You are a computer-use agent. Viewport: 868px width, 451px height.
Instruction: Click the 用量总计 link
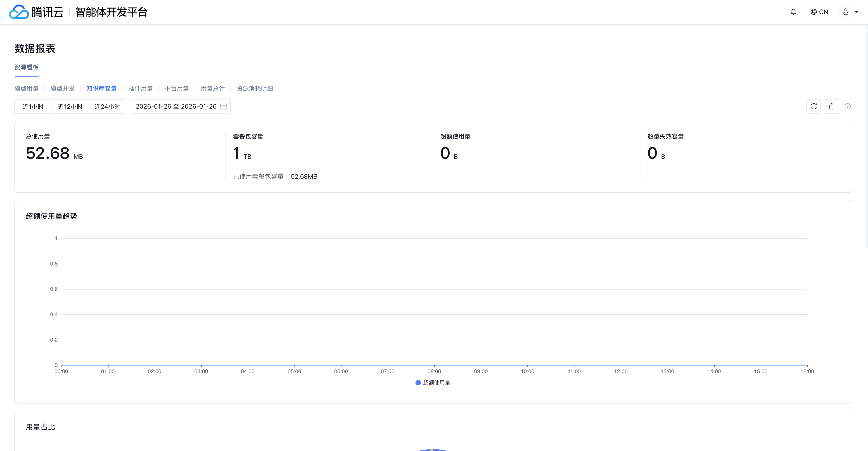coord(213,88)
